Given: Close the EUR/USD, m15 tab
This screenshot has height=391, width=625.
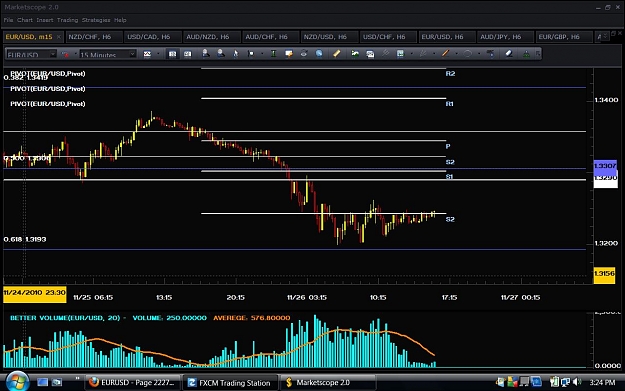Looking at the screenshot, I should pyautogui.click(x=59, y=37).
